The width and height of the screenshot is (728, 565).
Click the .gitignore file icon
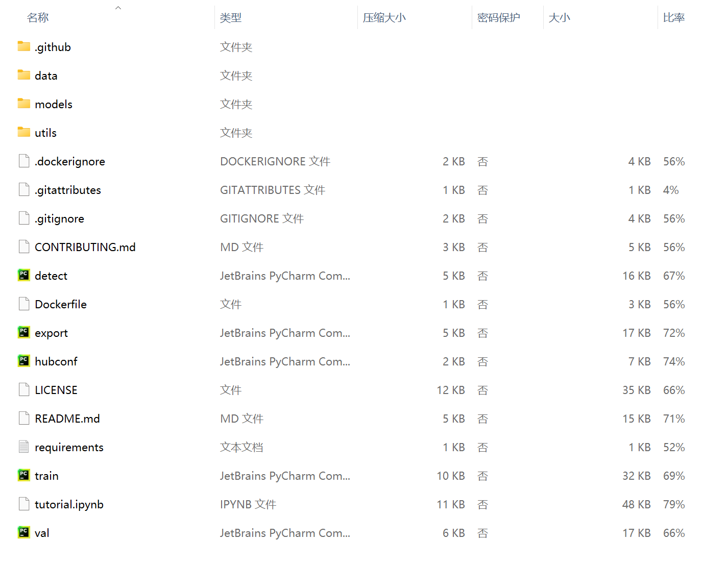coord(23,218)
